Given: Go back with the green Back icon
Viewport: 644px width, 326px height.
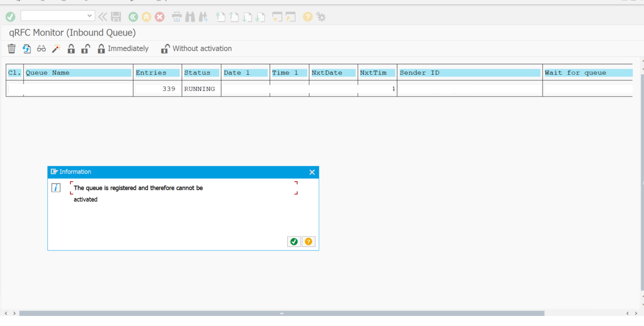Looking at the screenshot, I should pos(133,17).
